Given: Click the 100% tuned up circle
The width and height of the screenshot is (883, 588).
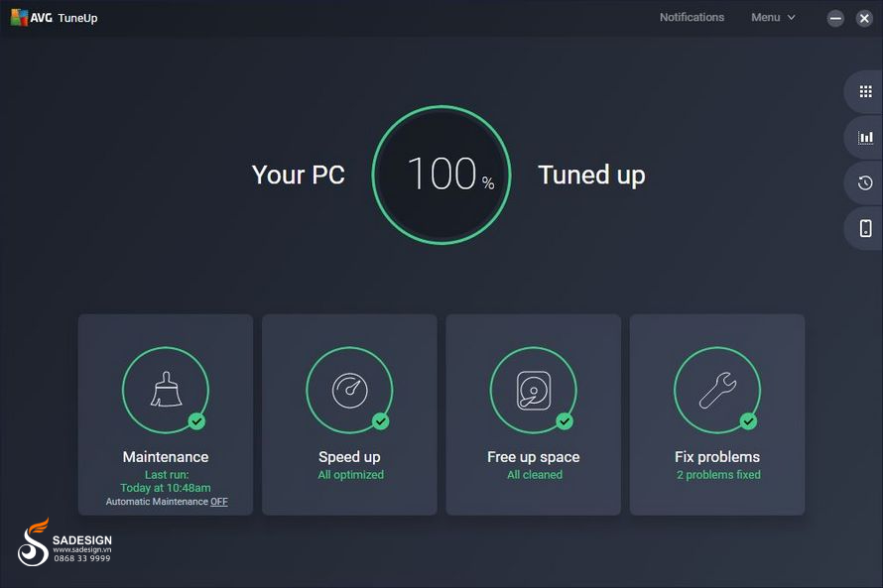Looking at the screenshot, I should (441, 175).
